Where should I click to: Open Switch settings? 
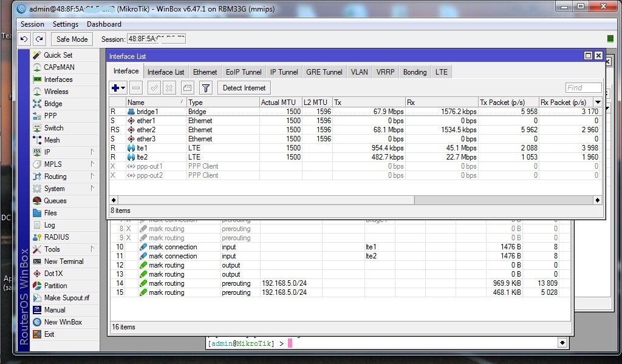tap(53, 128)
